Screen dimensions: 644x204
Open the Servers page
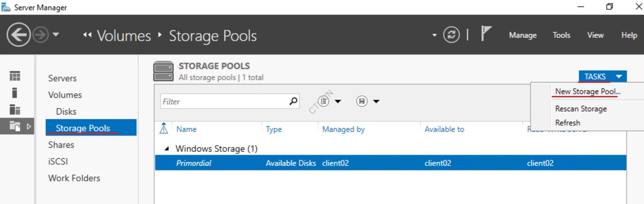click(62, 78)
